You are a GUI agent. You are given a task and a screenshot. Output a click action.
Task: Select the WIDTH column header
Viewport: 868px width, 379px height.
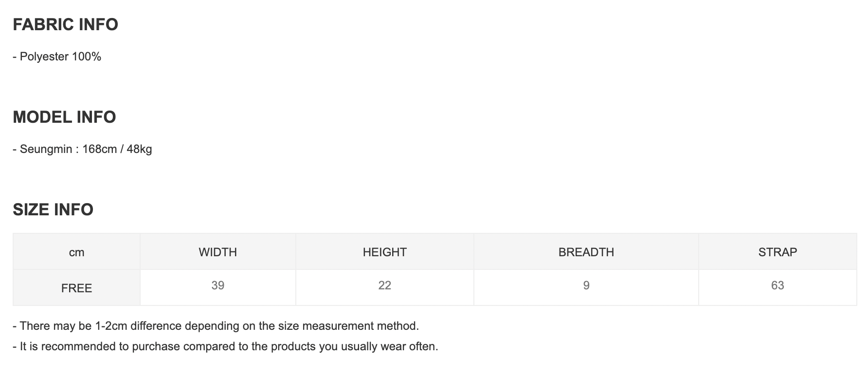217,252
